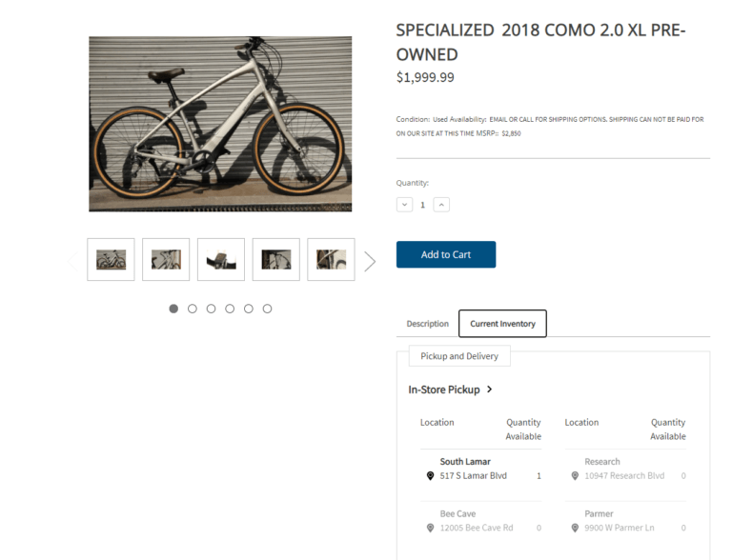This screenshot has width=732, height=560.
Task: Show previous thumbnails with left arrow
Action: [x=72, y=260]
